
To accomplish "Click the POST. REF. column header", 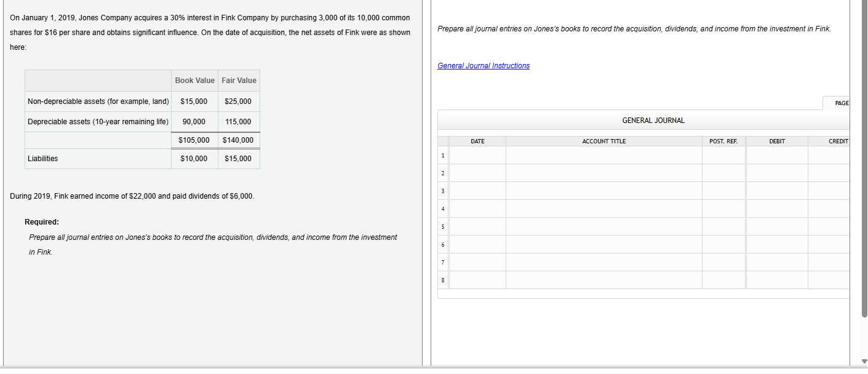I will [x=723, y=141].
